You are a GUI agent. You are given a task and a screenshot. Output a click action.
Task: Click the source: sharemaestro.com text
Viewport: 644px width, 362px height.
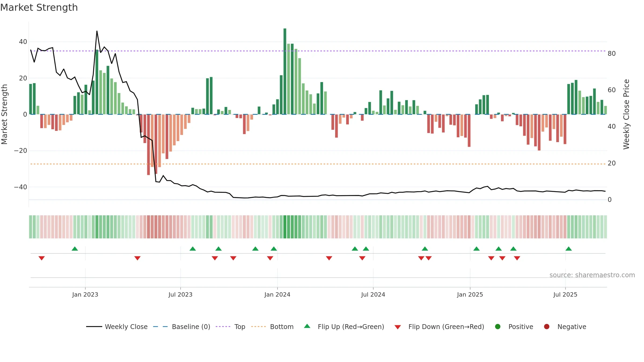click(592, 275)
